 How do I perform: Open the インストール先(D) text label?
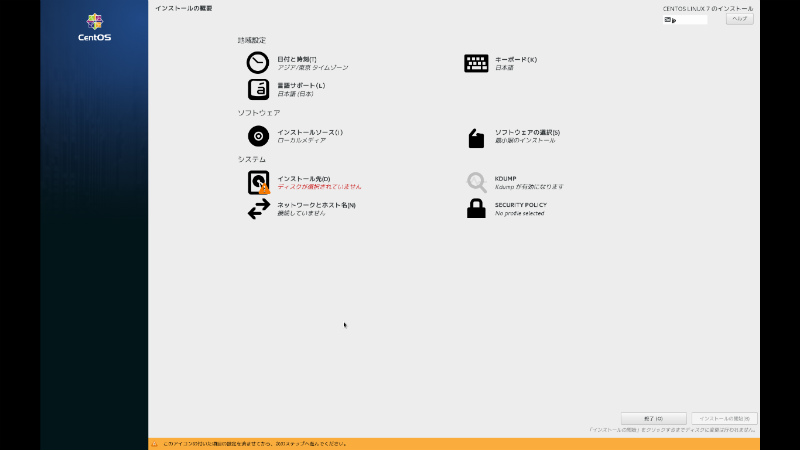pos(303,179)
